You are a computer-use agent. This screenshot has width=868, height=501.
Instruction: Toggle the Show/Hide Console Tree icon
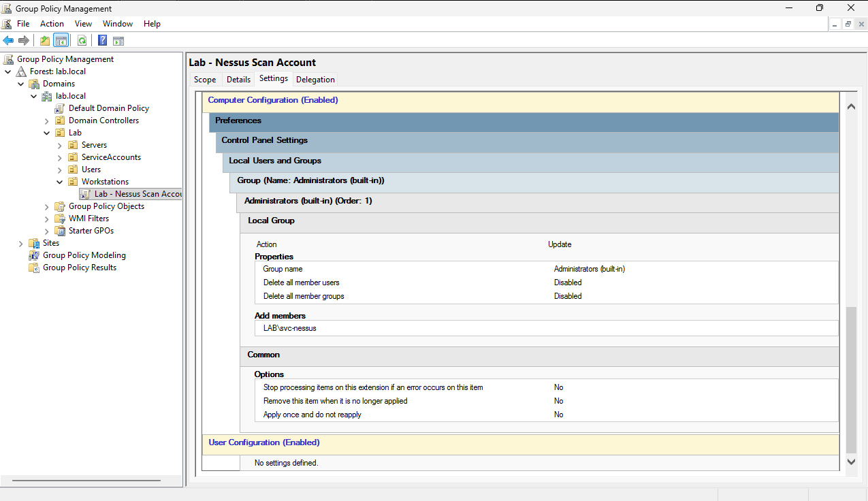click(x=61, y=40)
